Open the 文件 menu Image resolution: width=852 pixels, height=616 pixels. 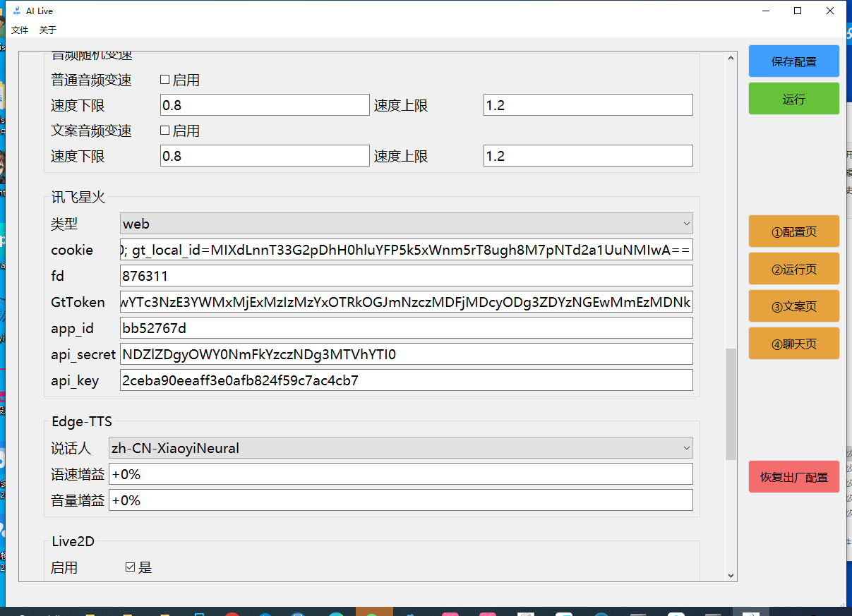(20, 30)
